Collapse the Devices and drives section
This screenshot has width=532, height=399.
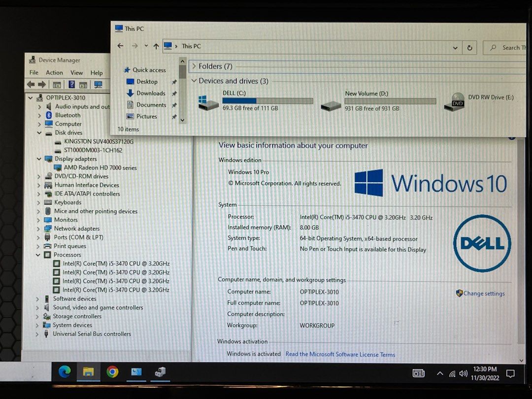(194, 81)
